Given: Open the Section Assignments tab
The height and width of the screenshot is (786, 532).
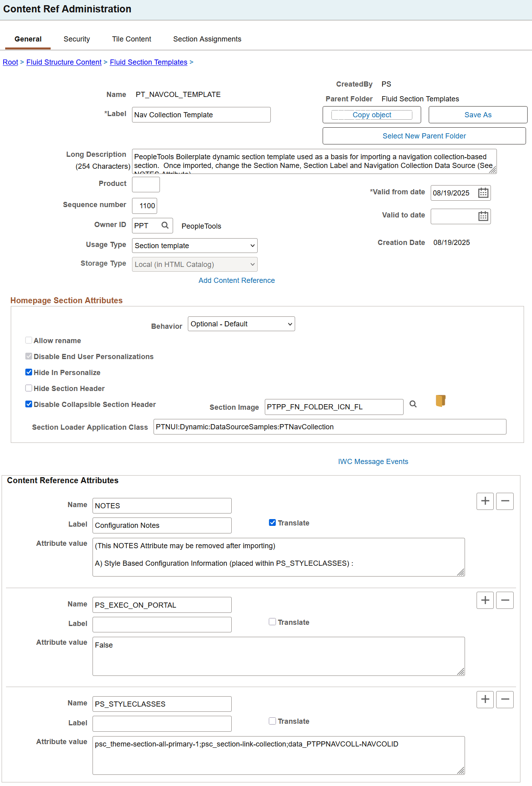Looking at the screenshot, I should 207,39.
